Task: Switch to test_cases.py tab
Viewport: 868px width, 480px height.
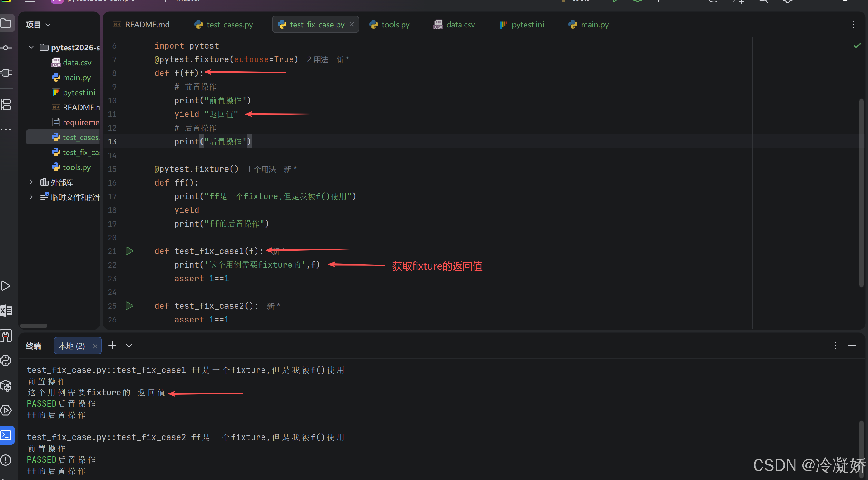Action: click(x=224, y=25)
